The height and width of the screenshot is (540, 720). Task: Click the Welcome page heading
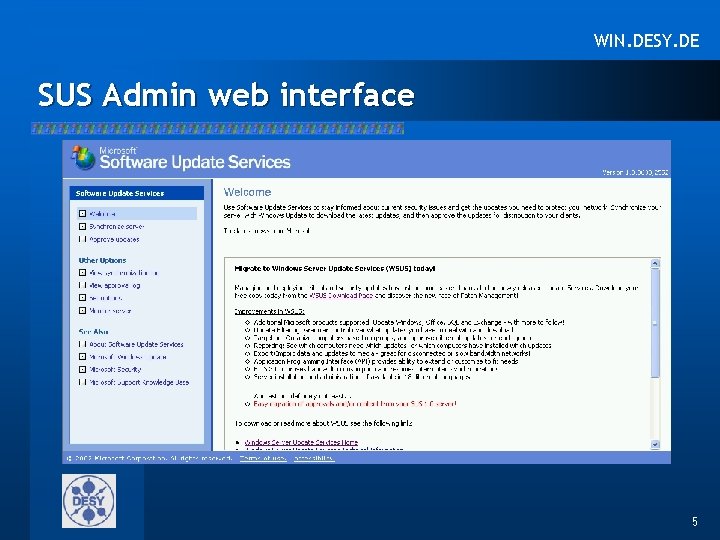pyautogui.click(x=248, y=192)
